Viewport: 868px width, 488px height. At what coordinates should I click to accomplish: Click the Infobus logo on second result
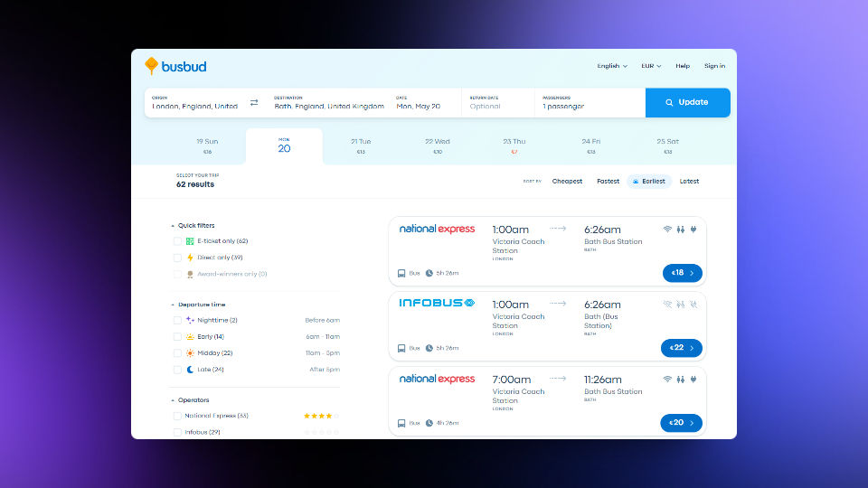[x=437, y=303]
